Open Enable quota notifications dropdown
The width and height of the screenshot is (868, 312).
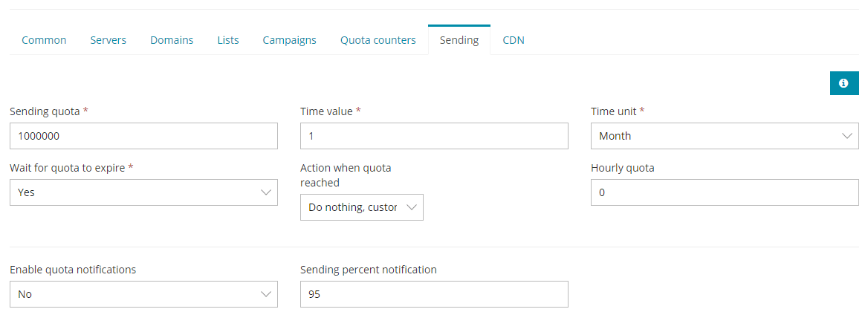[143, 294]
